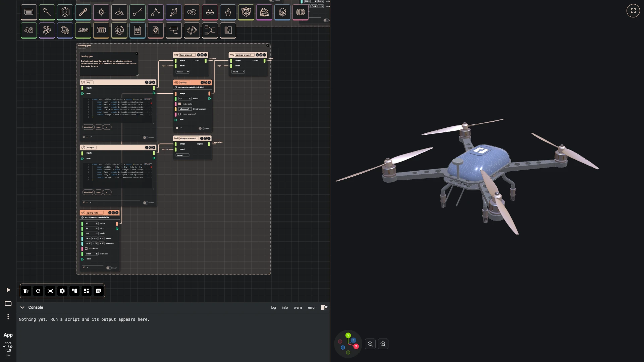This screenshot has height=362, width=644.
Task: Click copy button in damper node
Action: tap(99, 192)
